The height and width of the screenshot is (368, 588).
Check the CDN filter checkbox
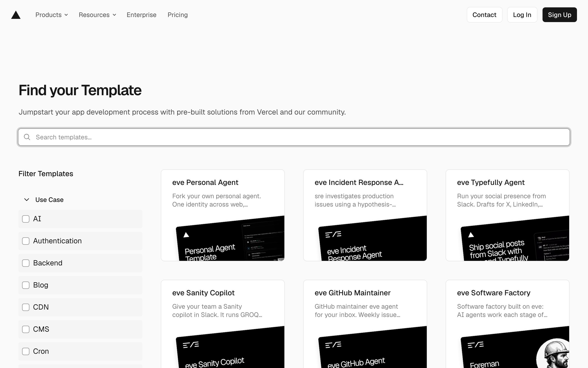[26, 307]
